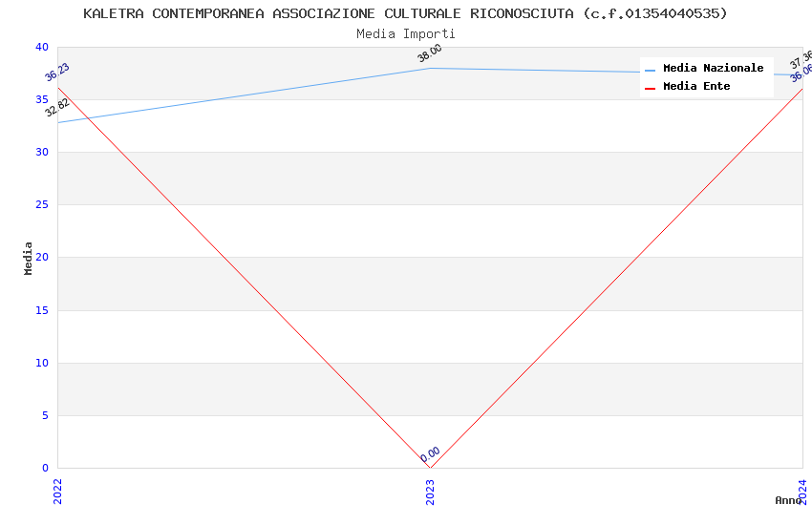Click the Media Ente legend entry

click(x=688, y=86)
